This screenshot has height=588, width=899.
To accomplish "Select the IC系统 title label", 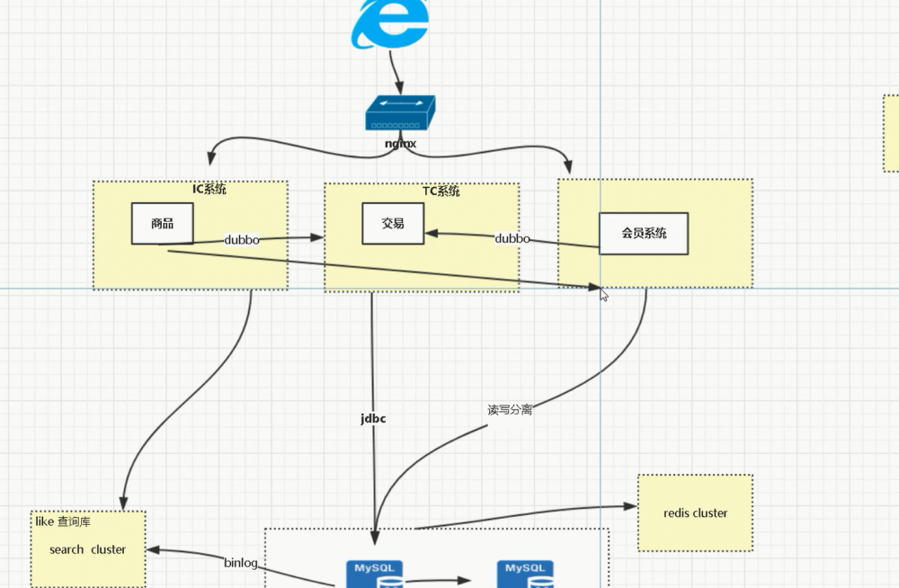I will [x=209, y=189].
